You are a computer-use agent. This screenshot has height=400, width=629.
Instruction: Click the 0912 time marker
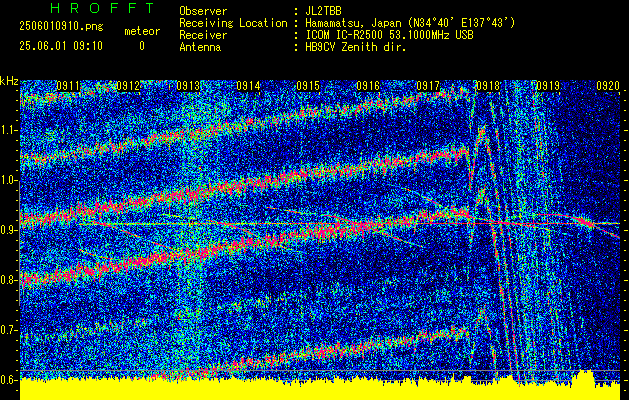pyautogui.click(x=128, y=85)
